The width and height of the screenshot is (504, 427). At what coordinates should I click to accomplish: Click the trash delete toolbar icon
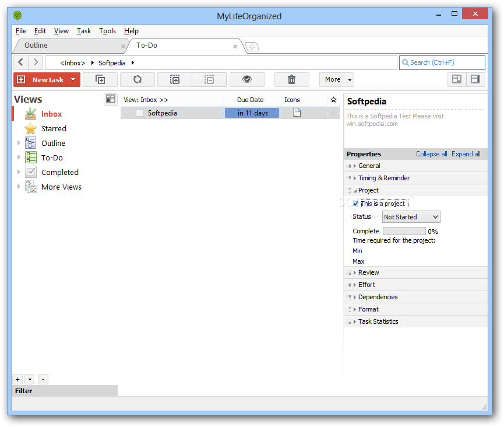pos(291,79)
